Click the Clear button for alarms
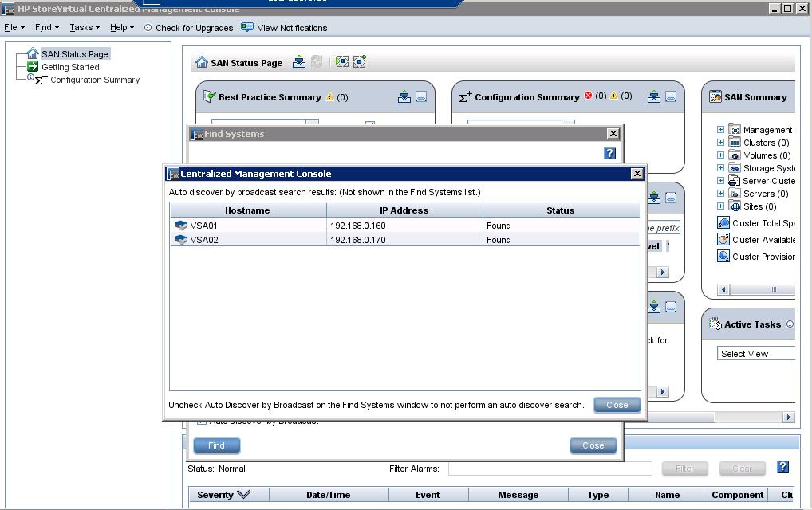812x510 pixels. pos(742,468)
